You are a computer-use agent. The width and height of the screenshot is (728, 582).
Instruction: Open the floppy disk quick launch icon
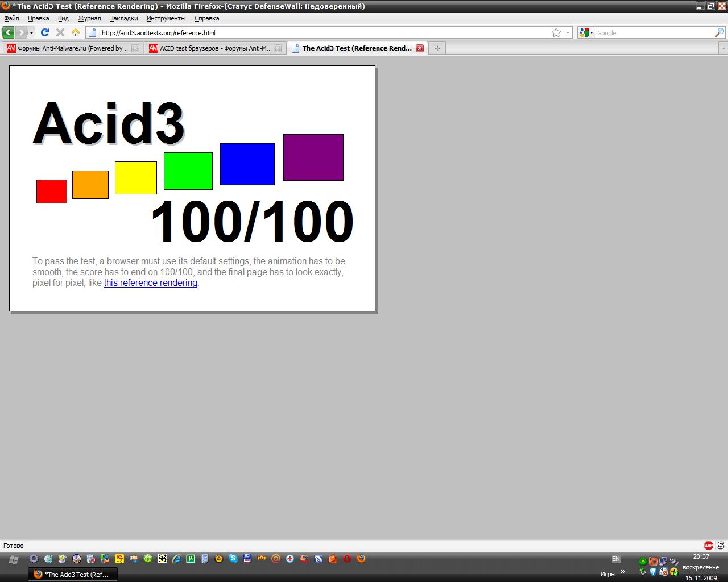click(x=247, y=559)
